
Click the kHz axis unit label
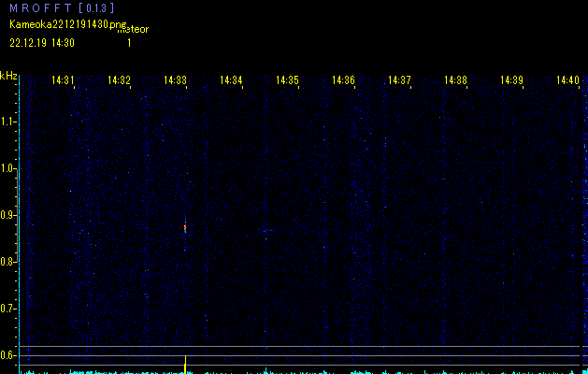click(8, 76)
